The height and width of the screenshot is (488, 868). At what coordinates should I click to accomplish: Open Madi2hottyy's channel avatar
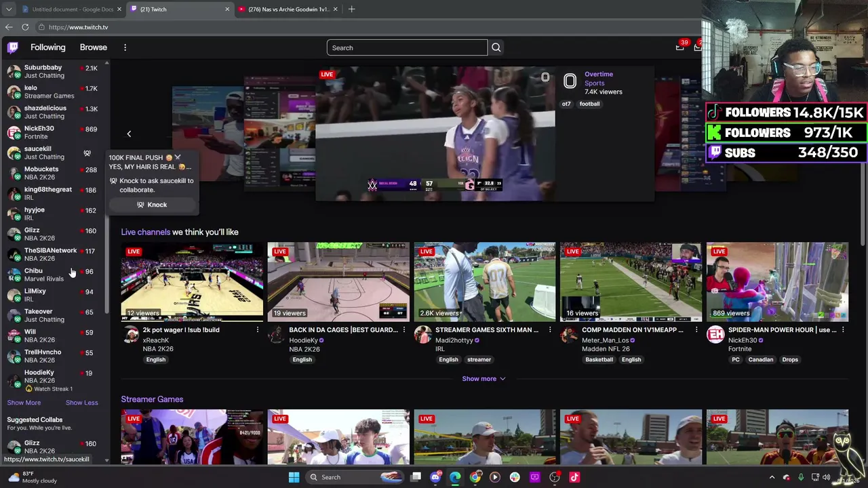point(423,335)
